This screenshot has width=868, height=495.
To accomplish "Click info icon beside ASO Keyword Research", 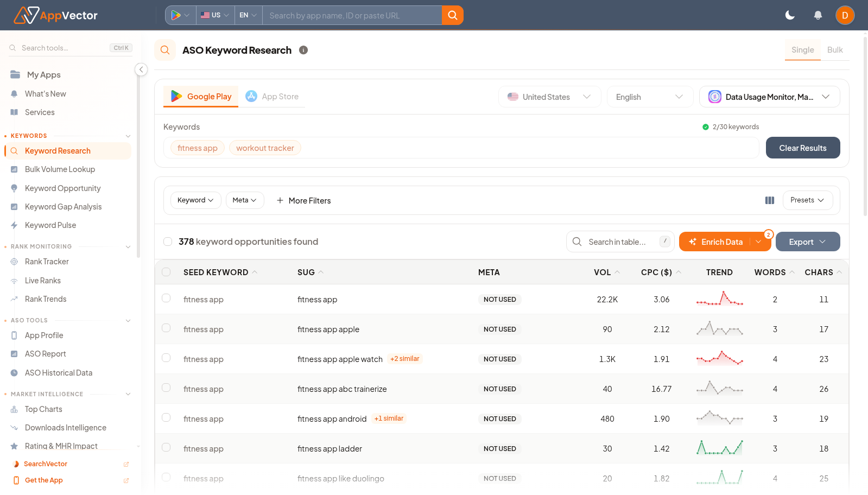I will point(303,50).
